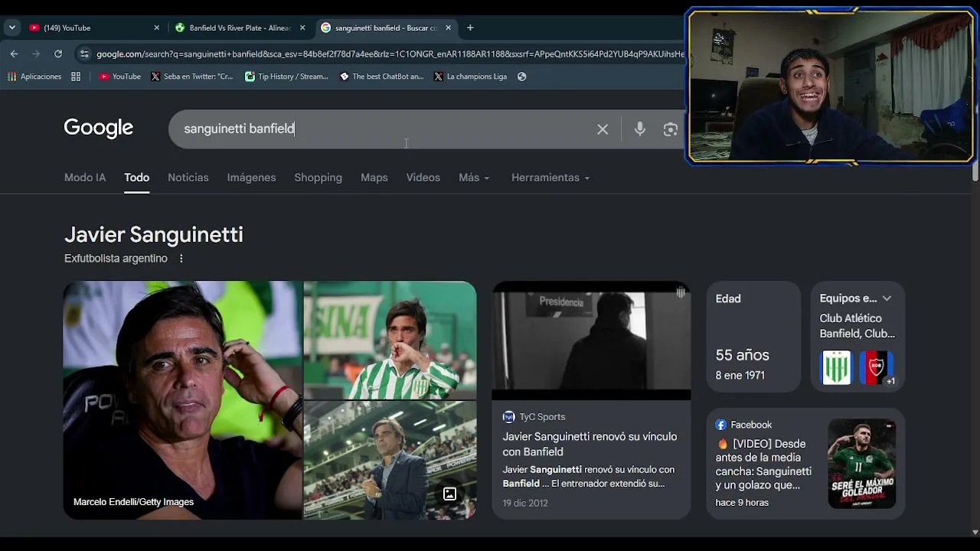View all images via the image icon
980x551 pixels.
click(449, 494)
